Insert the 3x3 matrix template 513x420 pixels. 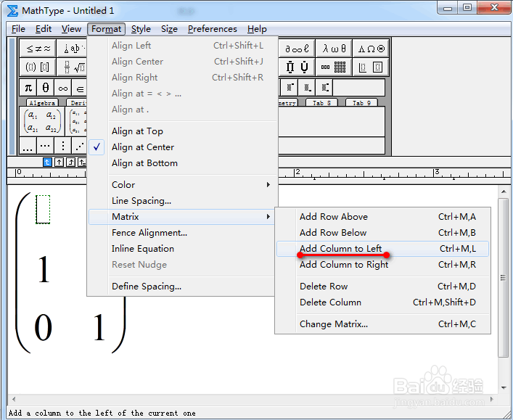click(77, 121)
